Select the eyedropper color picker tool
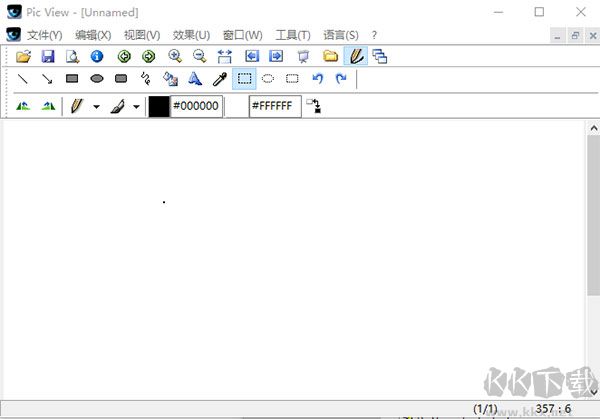Viewport: 600px width, 419px height. point(220,79)
